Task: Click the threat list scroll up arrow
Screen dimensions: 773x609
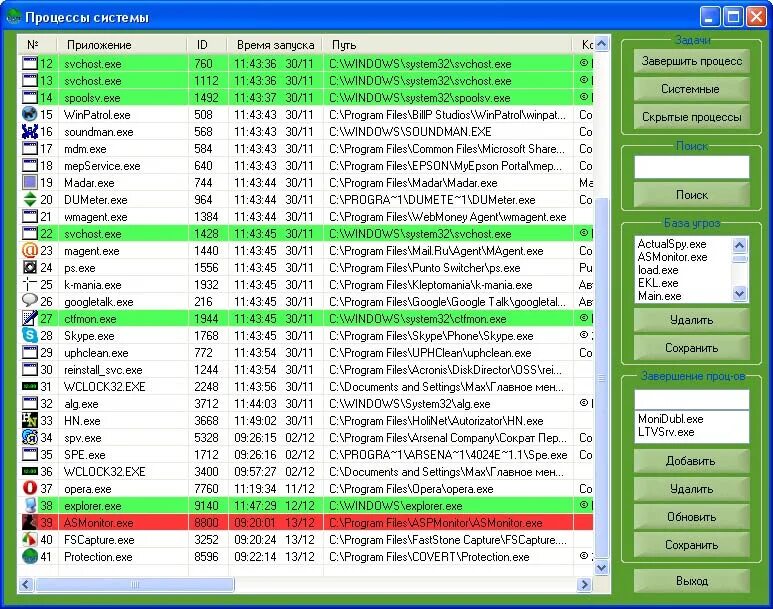Action: 739,245
